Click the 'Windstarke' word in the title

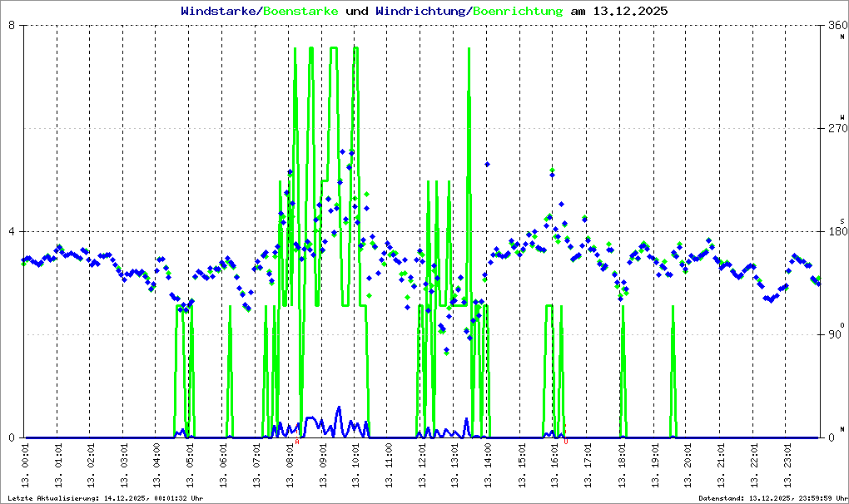218,11
